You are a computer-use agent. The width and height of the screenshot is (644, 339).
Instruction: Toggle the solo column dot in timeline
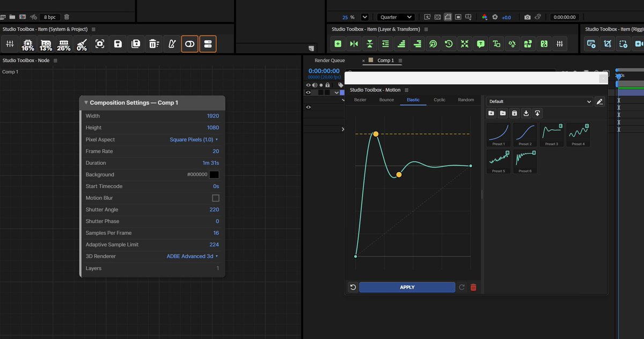(321, 85)
